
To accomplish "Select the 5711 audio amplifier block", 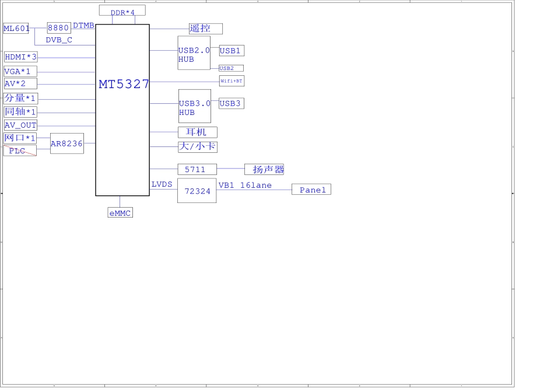I will 197,170.
